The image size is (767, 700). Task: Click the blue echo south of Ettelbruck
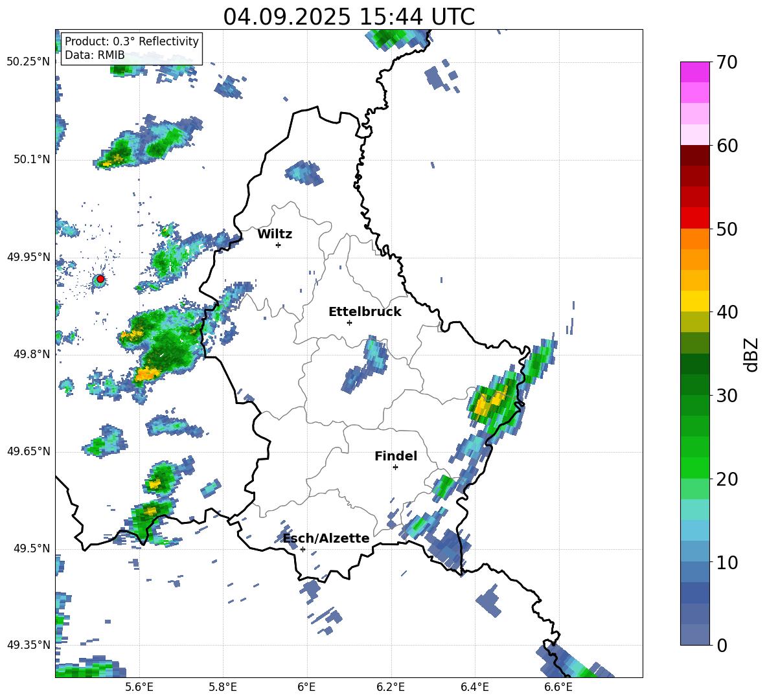click(366, 364)
